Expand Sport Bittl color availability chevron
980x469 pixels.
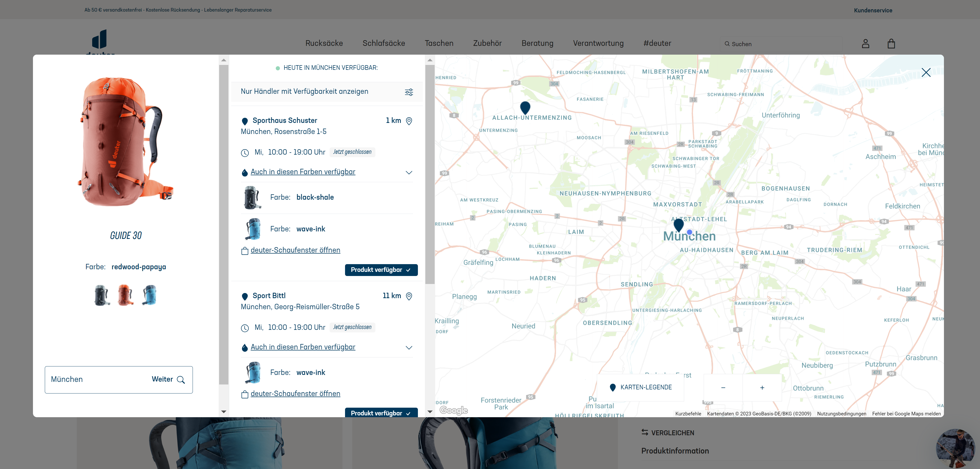(x=409, y=348)
